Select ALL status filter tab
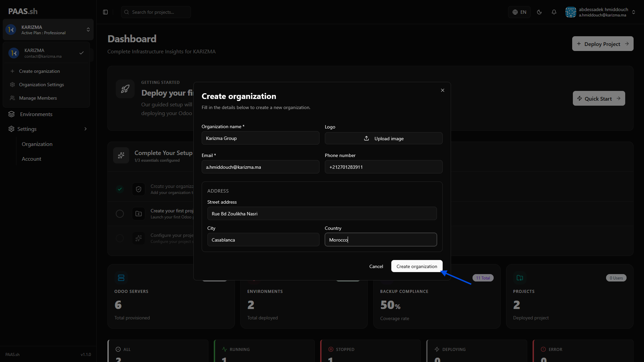This screenshot has width=644, height=362. 158,351
